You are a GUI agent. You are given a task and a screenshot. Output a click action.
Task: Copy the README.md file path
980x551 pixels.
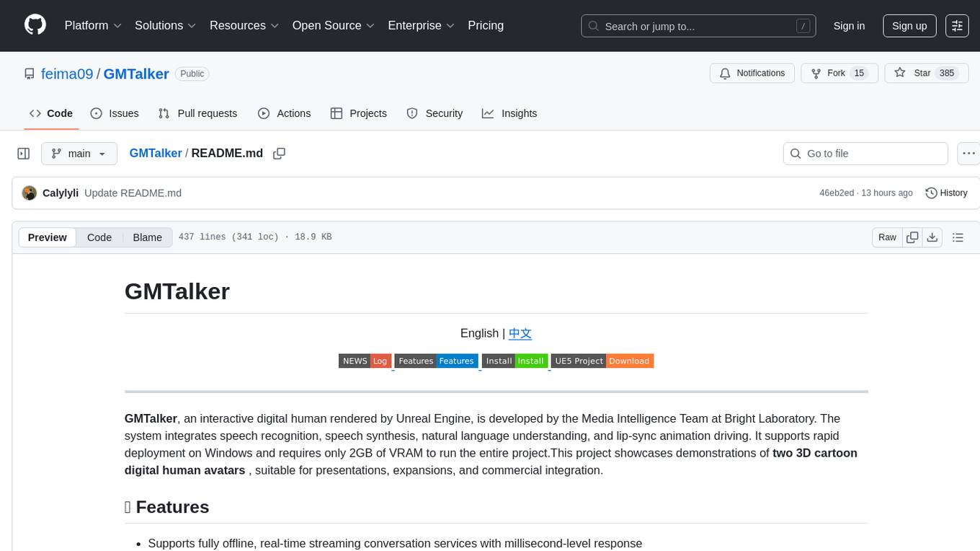(x=279, y=154)
